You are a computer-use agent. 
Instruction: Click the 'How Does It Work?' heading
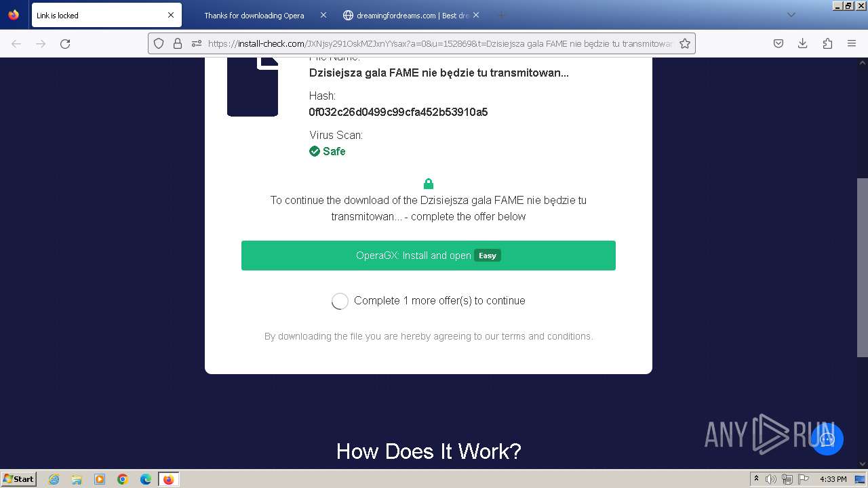click(x=429, y=451)
